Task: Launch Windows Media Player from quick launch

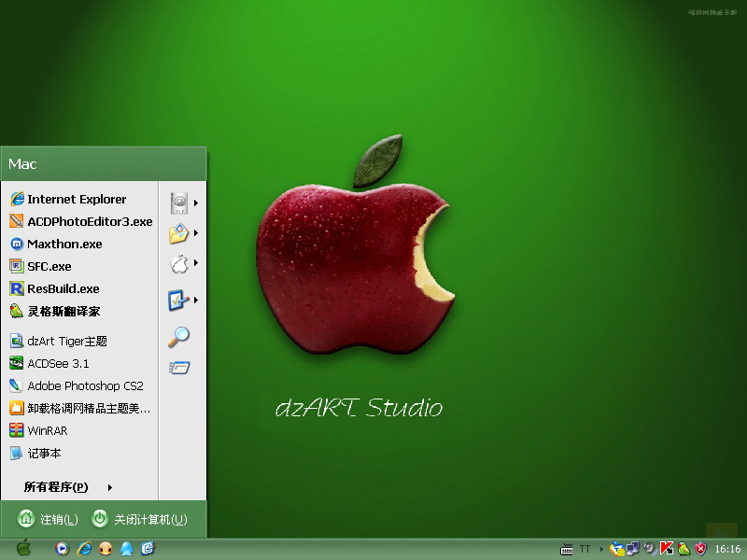Action: click(62, 549)
